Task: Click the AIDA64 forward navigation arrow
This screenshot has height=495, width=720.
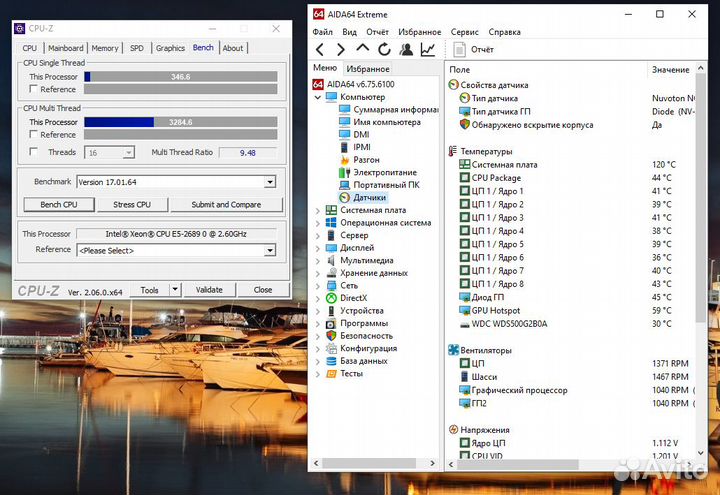Action: [341, 49]
